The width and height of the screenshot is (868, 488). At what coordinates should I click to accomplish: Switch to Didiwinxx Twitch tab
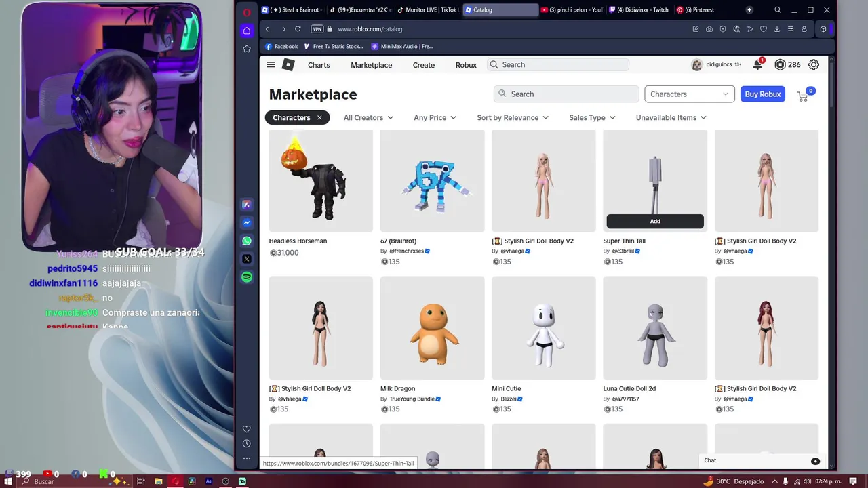coord(639,10)
